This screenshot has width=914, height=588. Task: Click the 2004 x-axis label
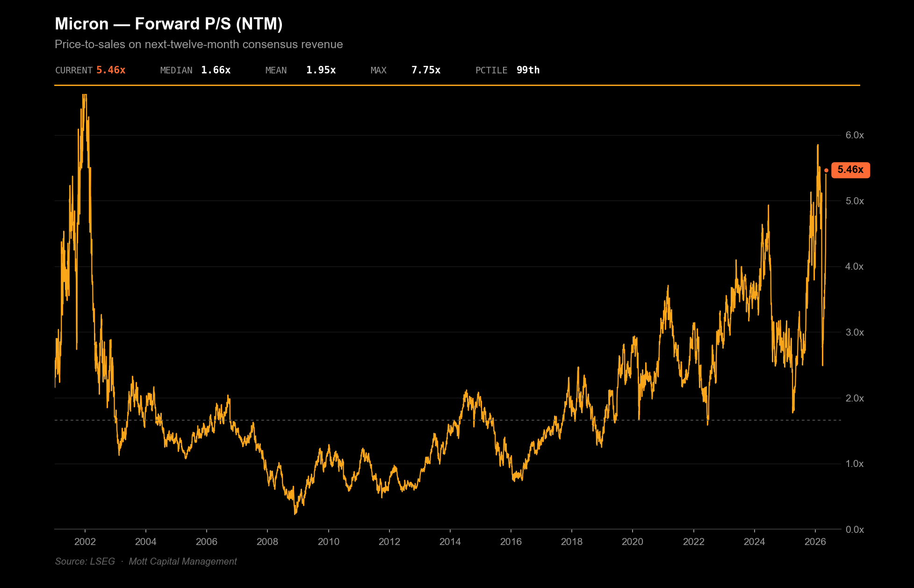[x=146, y=542]
